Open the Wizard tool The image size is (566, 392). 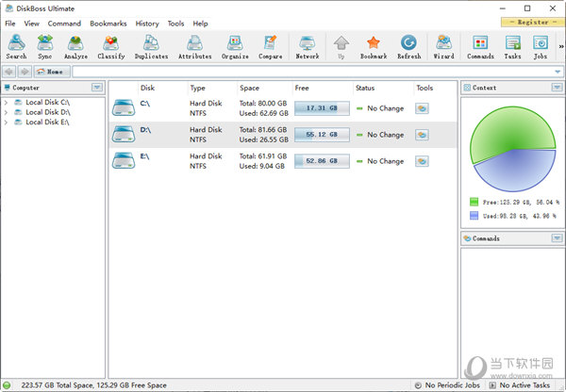pos(443,46)
